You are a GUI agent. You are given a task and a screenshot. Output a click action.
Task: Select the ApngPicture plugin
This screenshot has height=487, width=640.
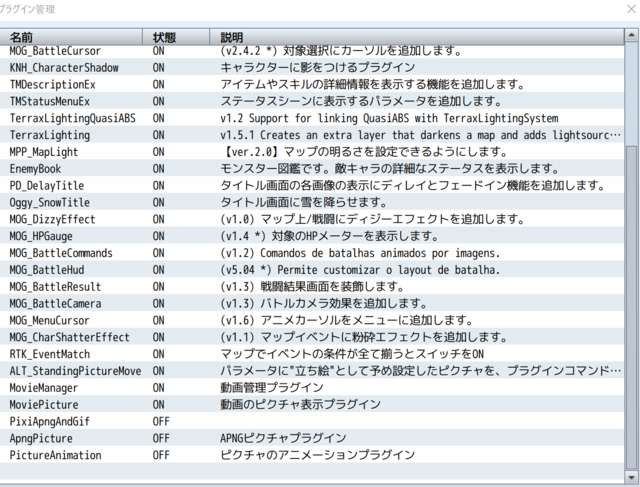pyautogui.click(x=41, y=438)
